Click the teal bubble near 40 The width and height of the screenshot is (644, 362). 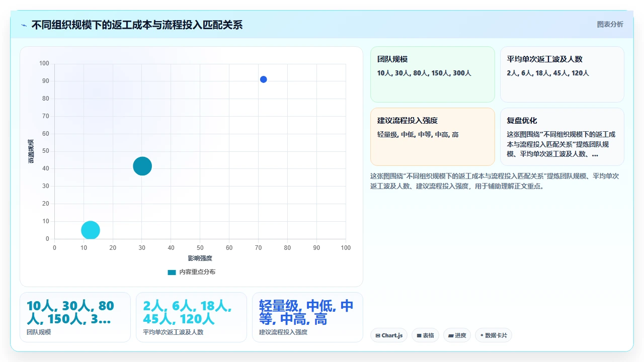[x=142, y=166]
